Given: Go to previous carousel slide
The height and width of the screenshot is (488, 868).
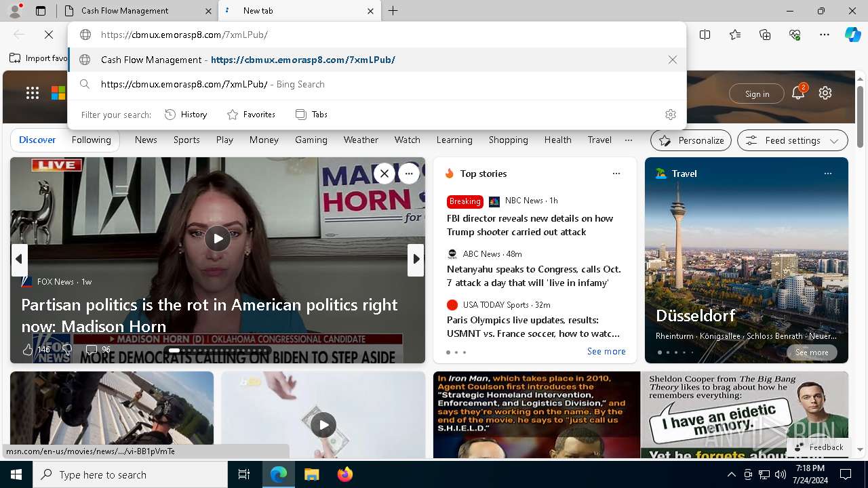Looking at the screenshot, I should tap(19, 259).
